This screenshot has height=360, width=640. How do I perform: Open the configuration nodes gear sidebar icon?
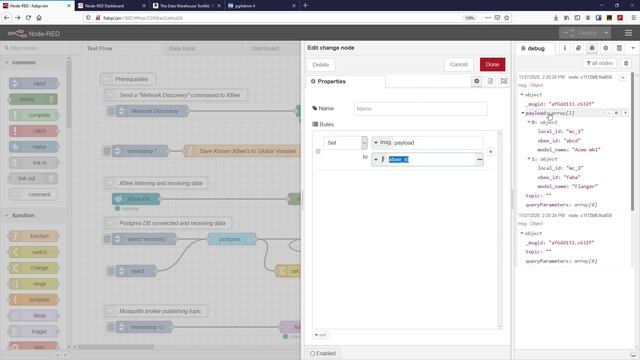click(605, 48)
